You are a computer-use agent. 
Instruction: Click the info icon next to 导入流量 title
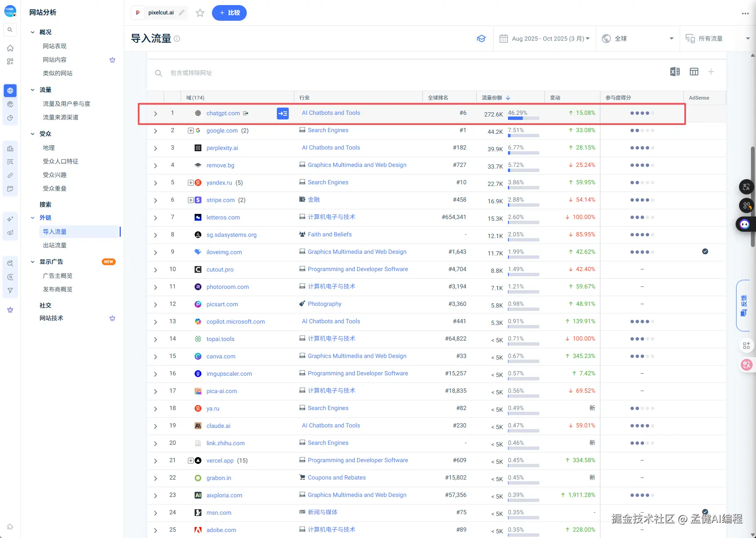coord(177,39)
